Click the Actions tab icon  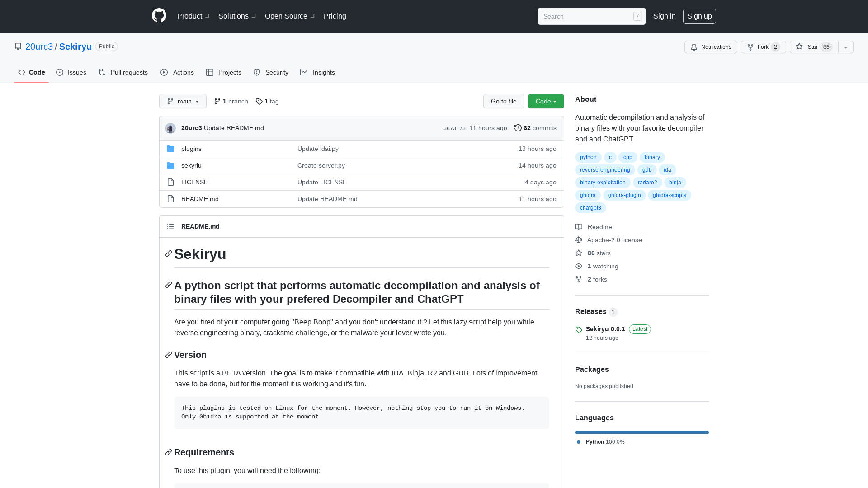tap(164, 72)
